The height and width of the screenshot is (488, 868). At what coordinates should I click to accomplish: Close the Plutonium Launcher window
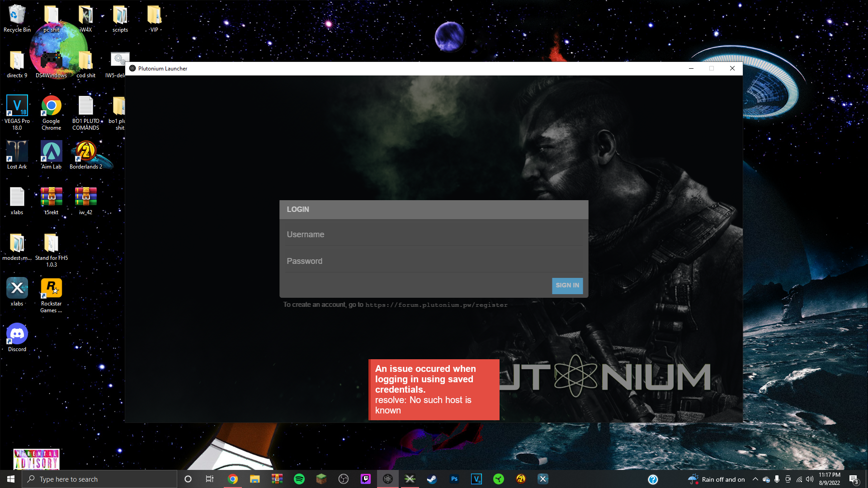click(x=732, y=68)
